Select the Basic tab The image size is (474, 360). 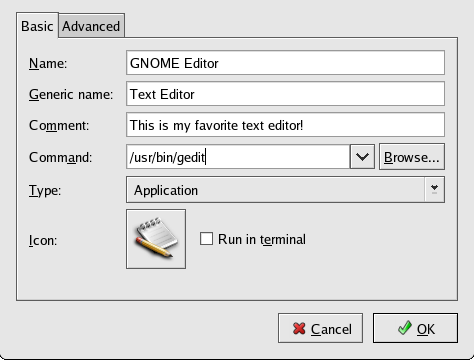[x=37, y=26]
